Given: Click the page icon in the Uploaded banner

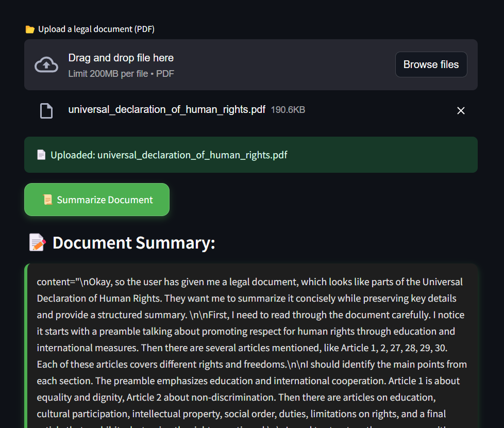Looking at the screenshot, I should [x=41, y=155].
